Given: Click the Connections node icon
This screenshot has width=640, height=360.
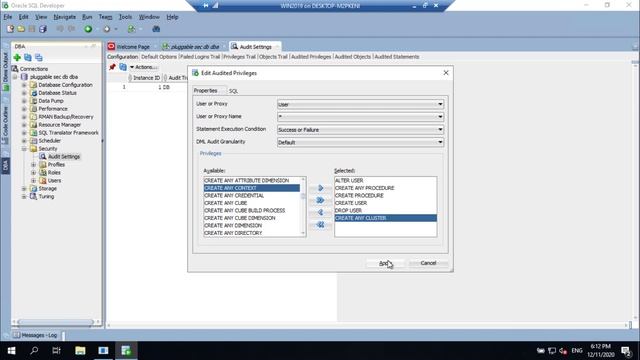Looking at the screenshot, I should [15, 69].
